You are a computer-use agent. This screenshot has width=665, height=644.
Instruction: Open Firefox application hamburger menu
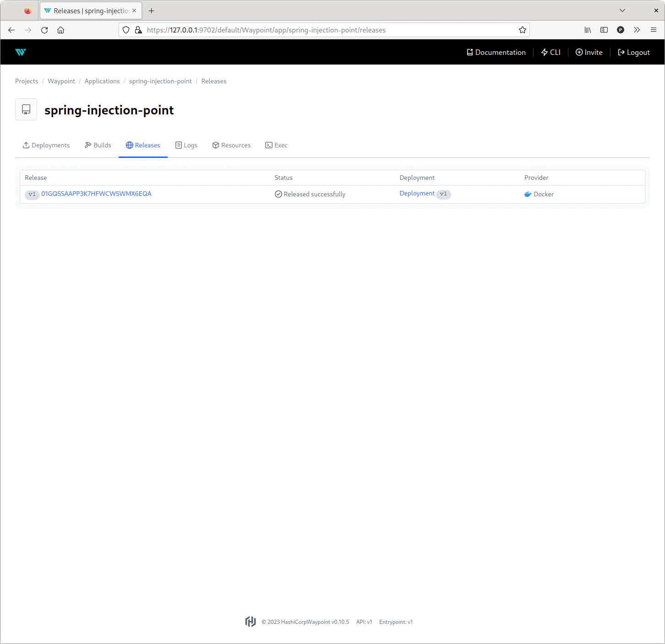click(x=653, y=30)
